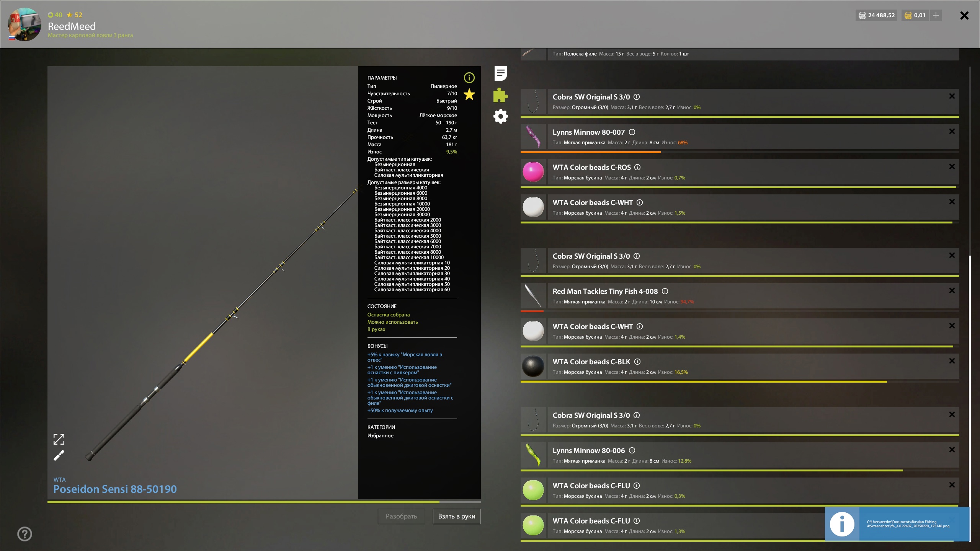Click the silver coins balance 24 488,52
The height and width of the screenshot is (551, 980).
pyautogui.click(x=877, y=15)
